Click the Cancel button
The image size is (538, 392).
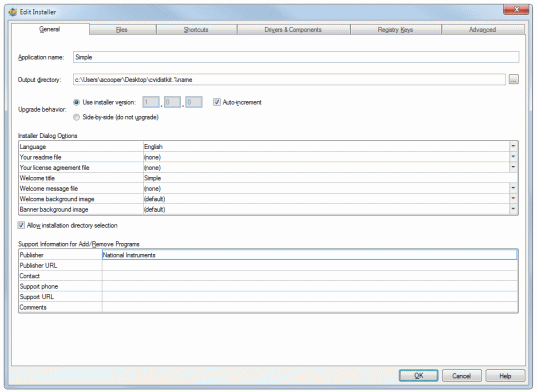462,376
